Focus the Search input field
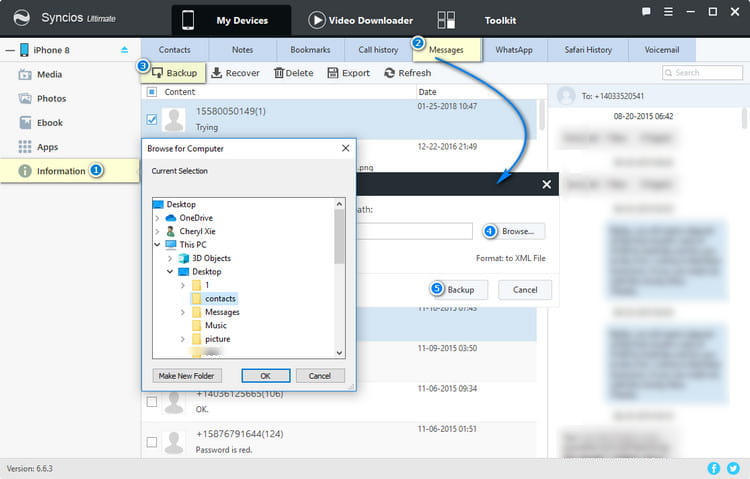 tap(703, 73)
